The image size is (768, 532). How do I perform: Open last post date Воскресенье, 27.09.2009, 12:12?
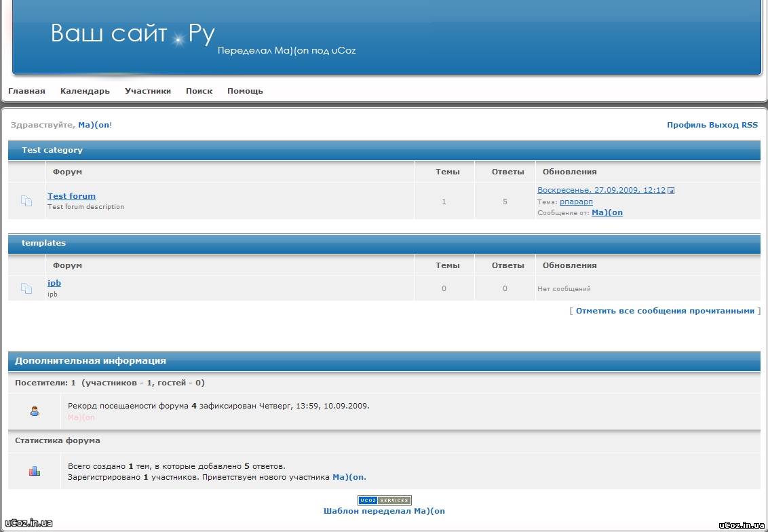(x=602, y=190)
